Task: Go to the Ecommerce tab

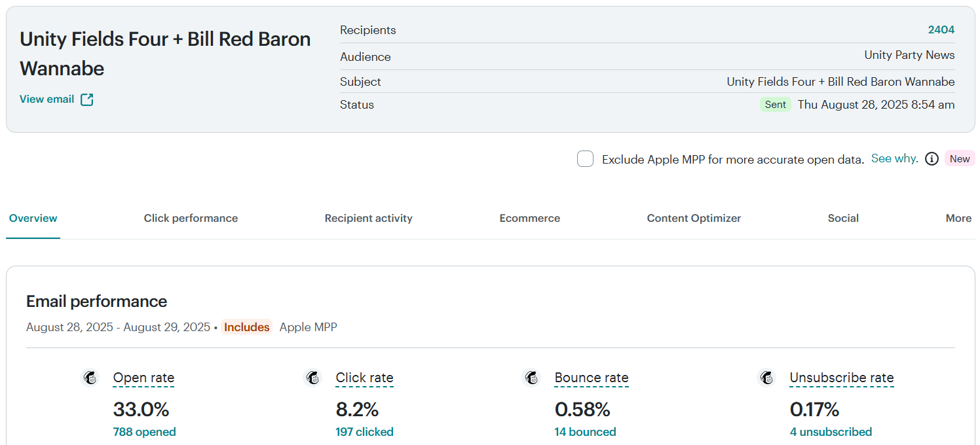Action: click(x=530, y=219)
